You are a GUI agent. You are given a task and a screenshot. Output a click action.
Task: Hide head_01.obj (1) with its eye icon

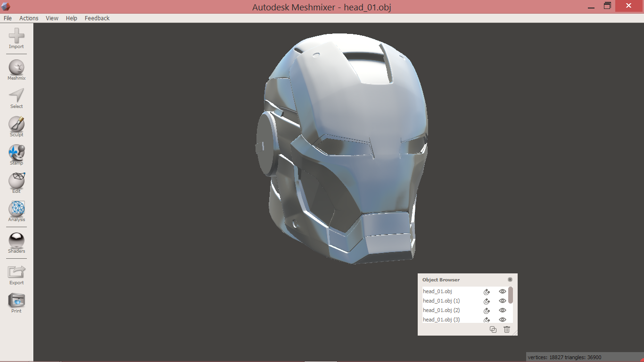tap(502, 301)
